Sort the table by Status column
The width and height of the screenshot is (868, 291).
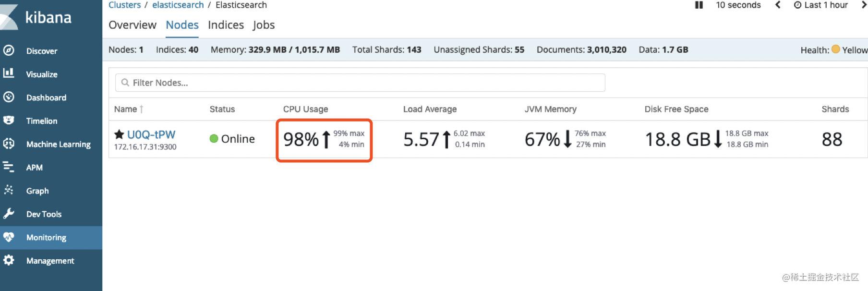(222, 109)
